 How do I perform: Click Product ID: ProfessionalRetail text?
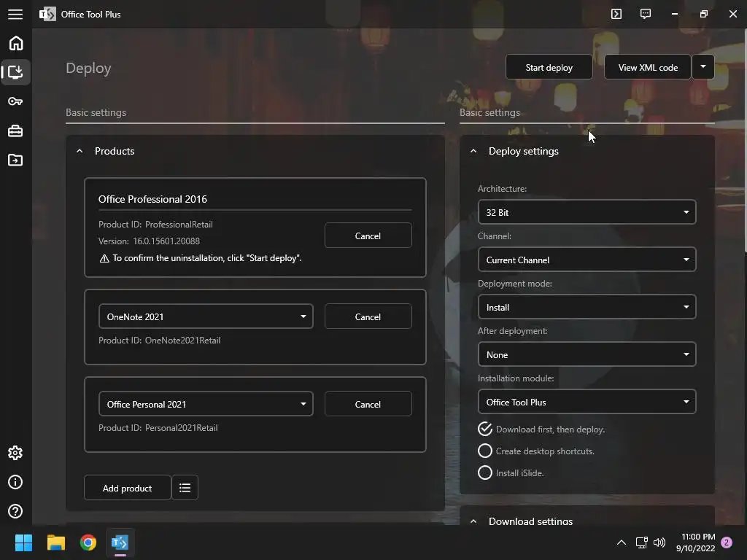click(155, 225)
